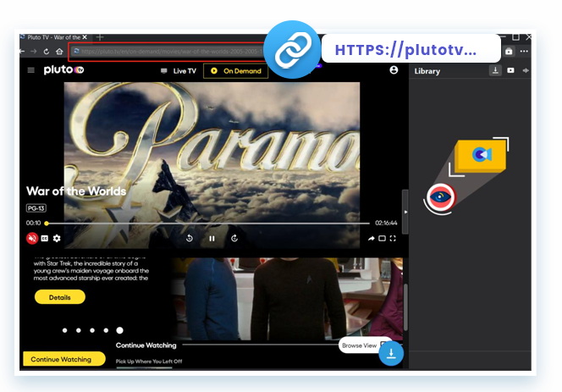Click the Pluto TV logo
The height and width of the screenshot is (392, 562).
[63, 69]
